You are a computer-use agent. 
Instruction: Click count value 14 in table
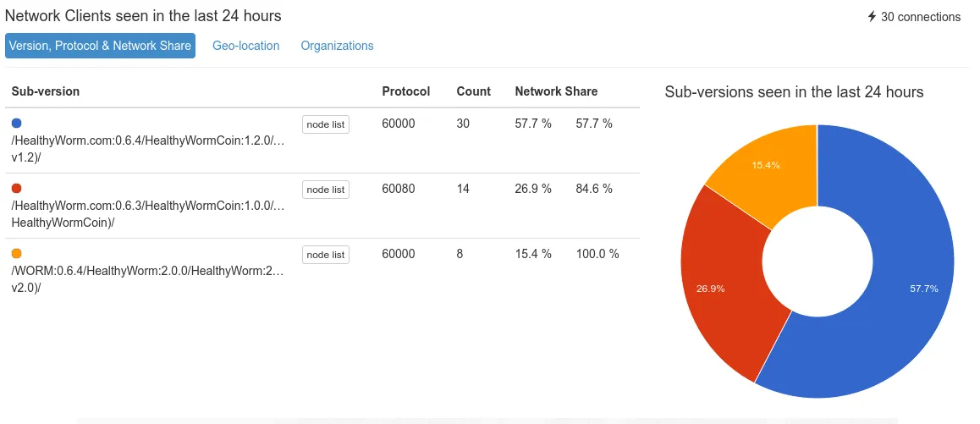(463, 189)
